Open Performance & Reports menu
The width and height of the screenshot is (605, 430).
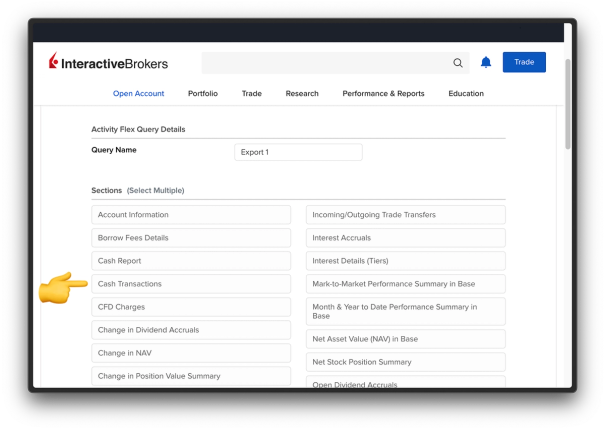click(384, 93)
